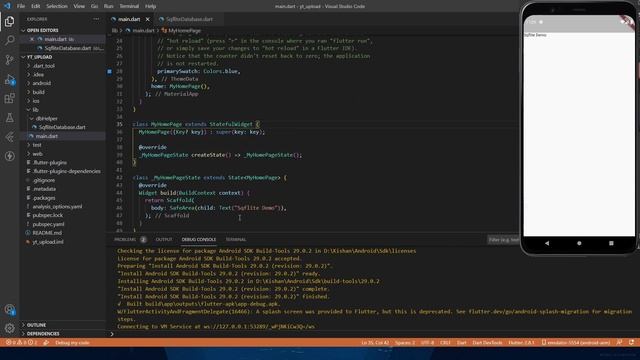The height and width of the screenshot is (360, 640).
Task: Collapse the lib folder
Action: coord(35,110)
